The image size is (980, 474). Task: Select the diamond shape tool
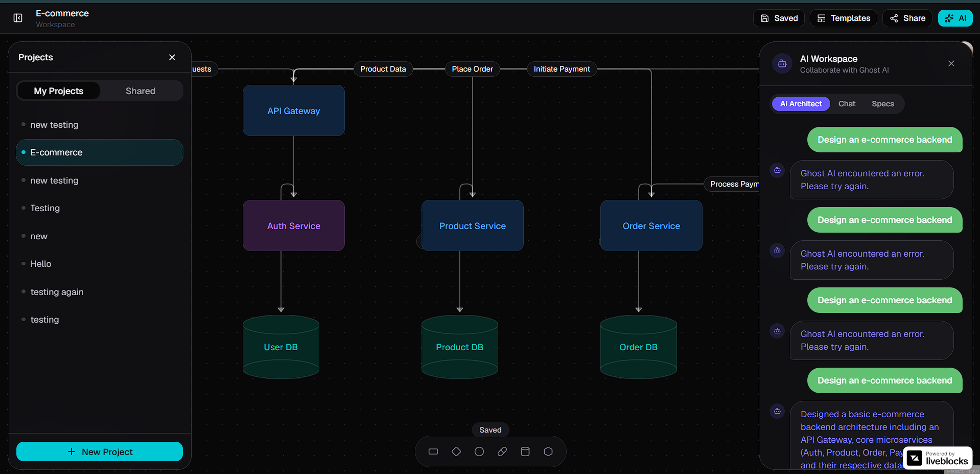[x=456, y=452]
